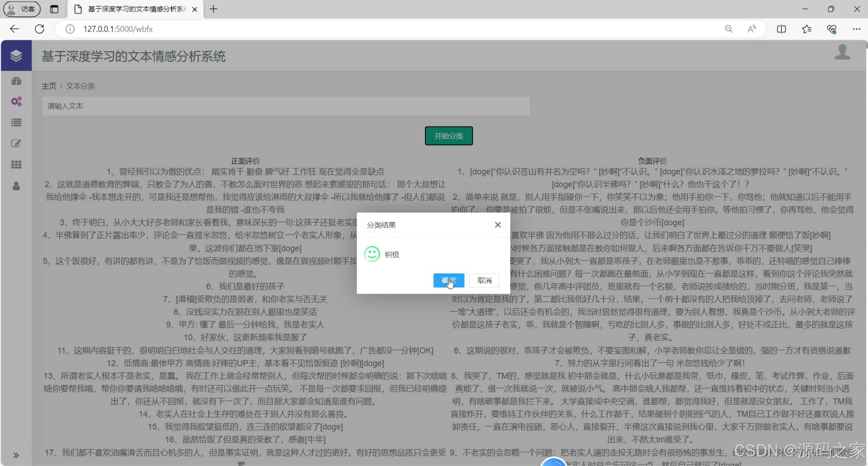Click the zoom out magnifier in address bar

[728, 29]
